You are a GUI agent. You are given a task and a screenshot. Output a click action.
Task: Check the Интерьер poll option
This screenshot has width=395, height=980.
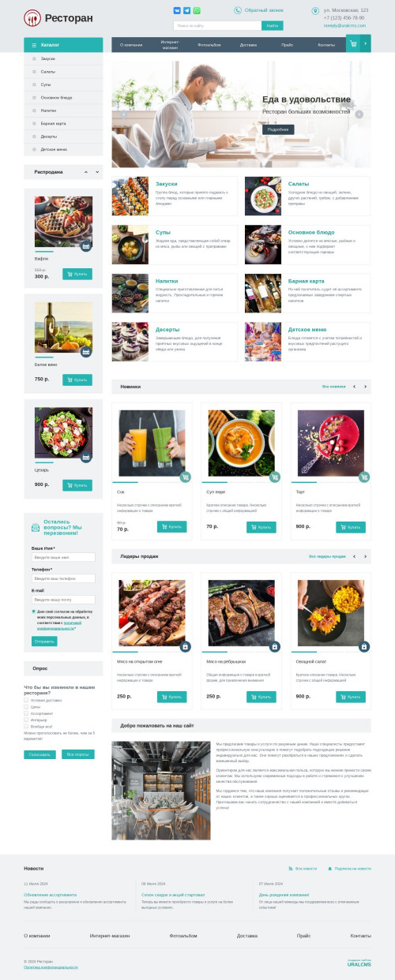[x=26, y=720]
